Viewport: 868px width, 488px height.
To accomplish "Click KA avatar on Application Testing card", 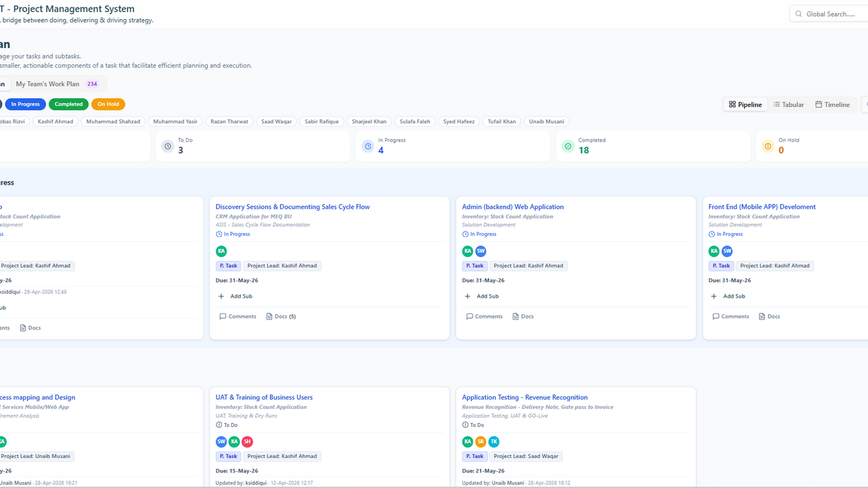I will (468, 442).
